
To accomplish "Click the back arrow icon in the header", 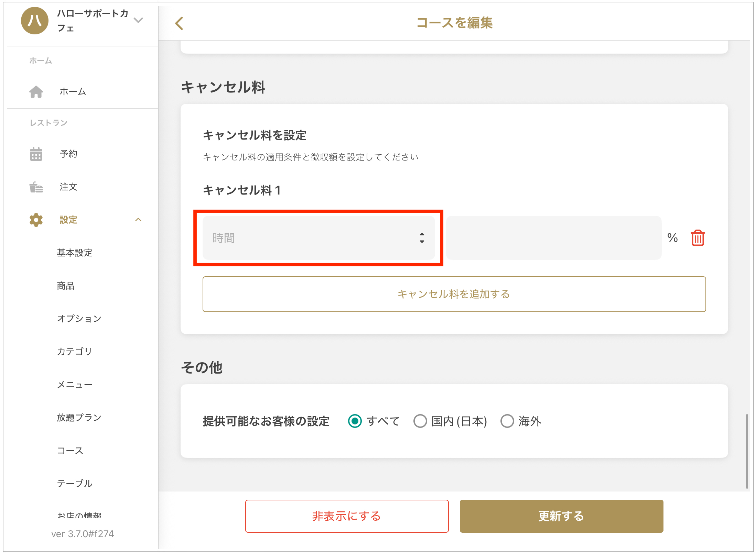I will (x=179, y=23).
